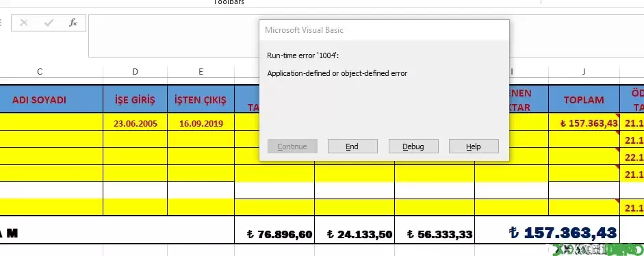Screen dimensions: 644x256
Task: Click the Debug button in error dialog
Action: tap(413, 146)
